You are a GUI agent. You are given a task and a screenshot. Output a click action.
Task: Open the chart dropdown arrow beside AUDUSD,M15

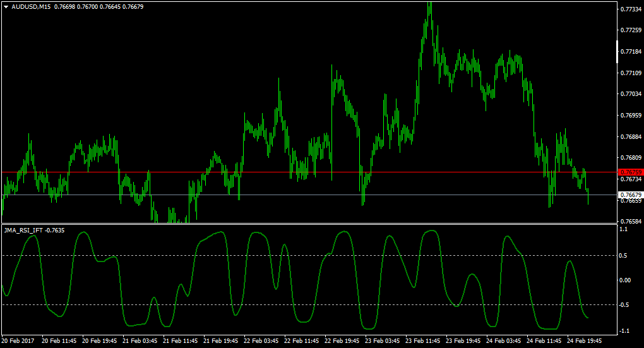pyautogui.click(x=6, y=7)
